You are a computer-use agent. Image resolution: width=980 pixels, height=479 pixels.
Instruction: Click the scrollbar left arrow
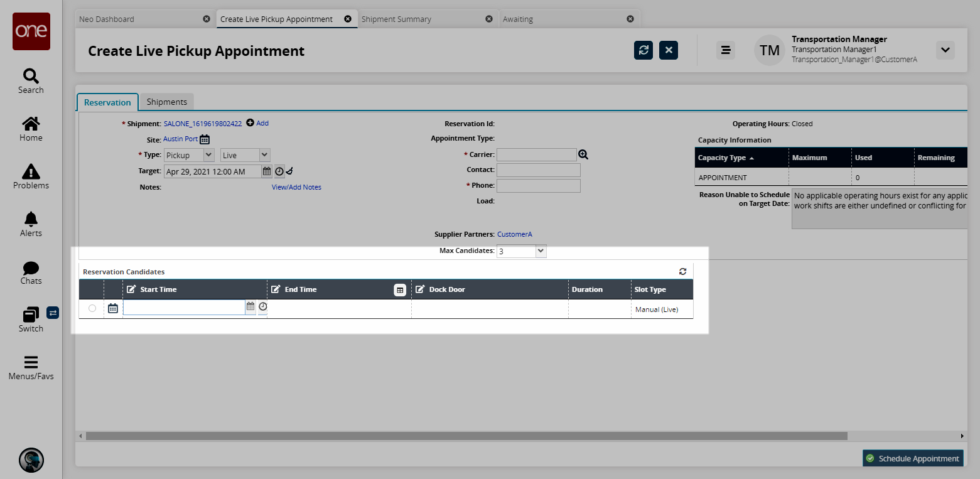coord(80,436)
